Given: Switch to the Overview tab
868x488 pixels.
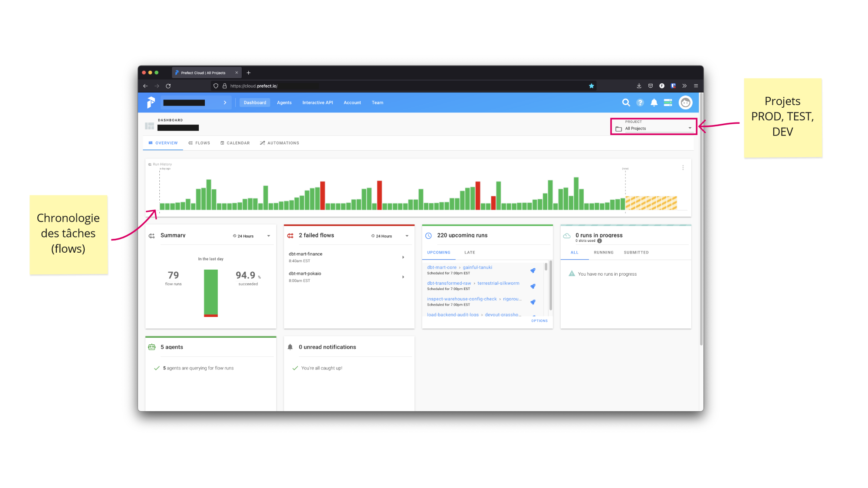Looking at the screenshot, I should [163, 143].
